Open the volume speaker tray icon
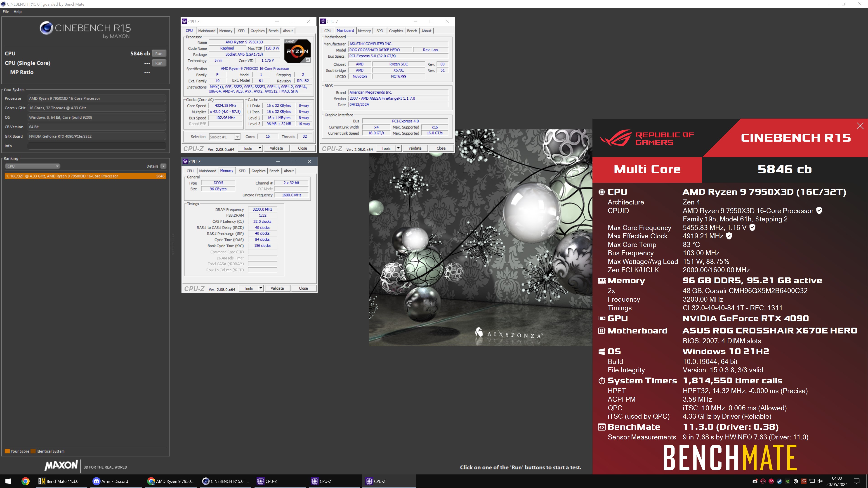 coord(820,481)
